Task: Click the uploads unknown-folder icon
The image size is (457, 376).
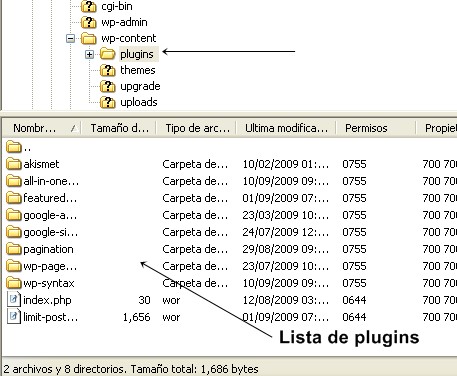Action: pyautogui.click(x=107, y=102)
